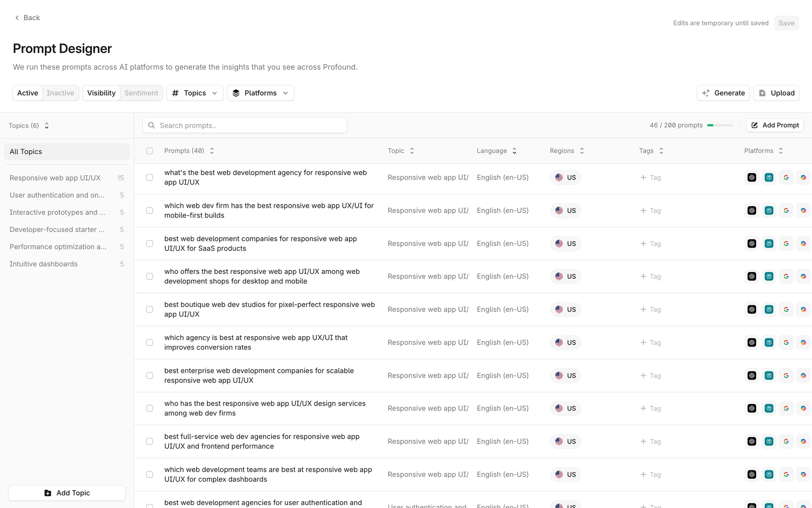Click Add Topic at sidebar bottom

pyautogui.click(x=67, y=493)
